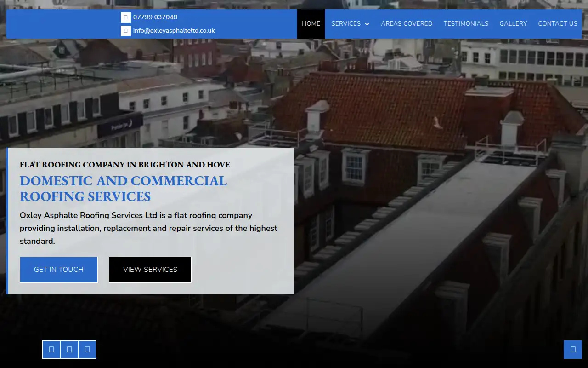Image resolution: width=588 pixels, height=368 pixels.
Task: Click the VIEW SERVICES button
Action: [x=150, y=270]
